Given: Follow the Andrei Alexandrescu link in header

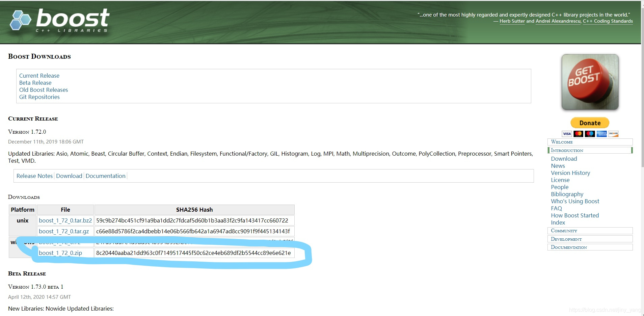Looking at the screenshot, I should click(558, 21).
